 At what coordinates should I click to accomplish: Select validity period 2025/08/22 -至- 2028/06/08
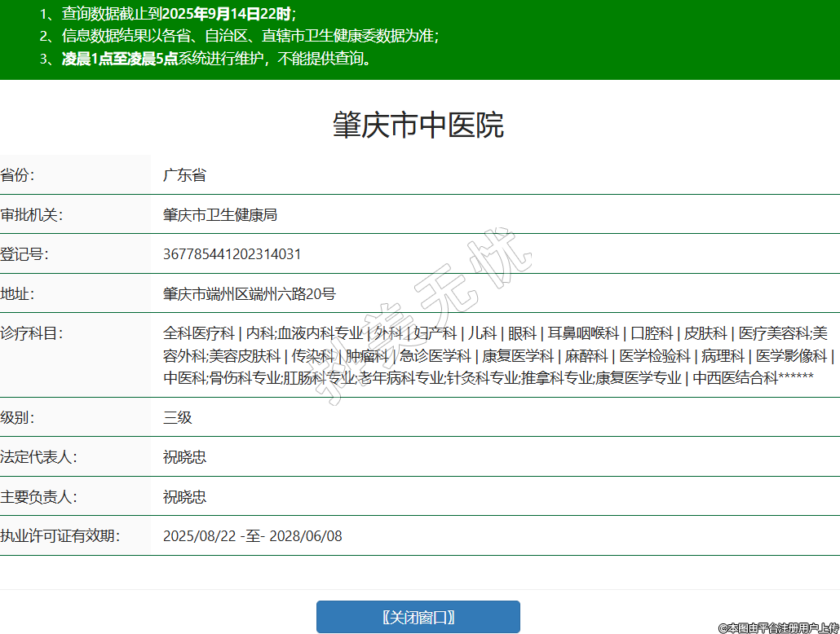point(253,536)
